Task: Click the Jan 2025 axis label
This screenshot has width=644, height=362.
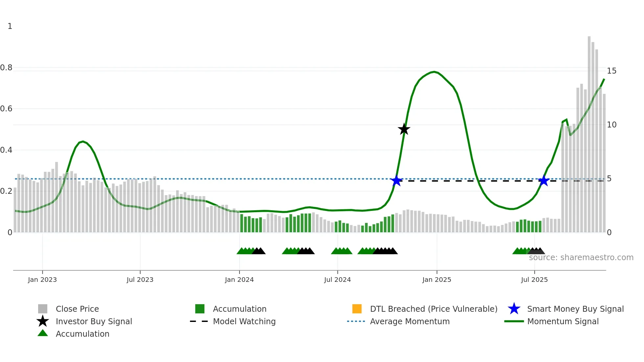Action: point(437,280)
